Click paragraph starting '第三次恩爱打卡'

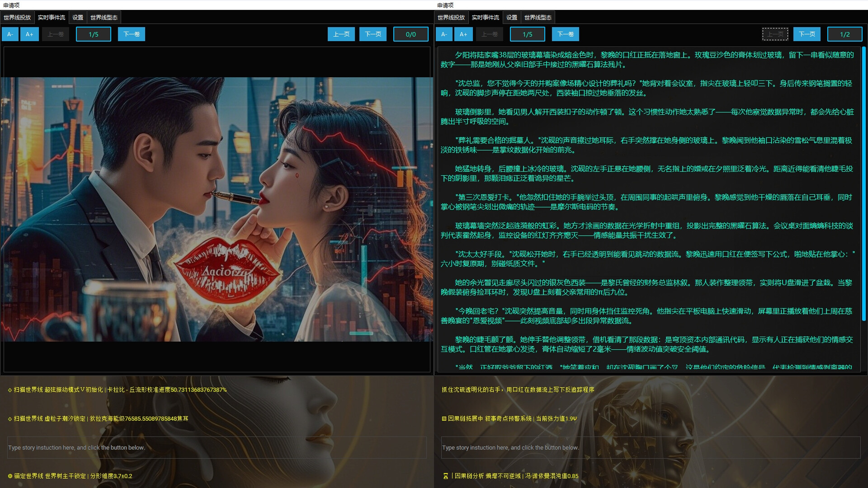click(646, 202)
